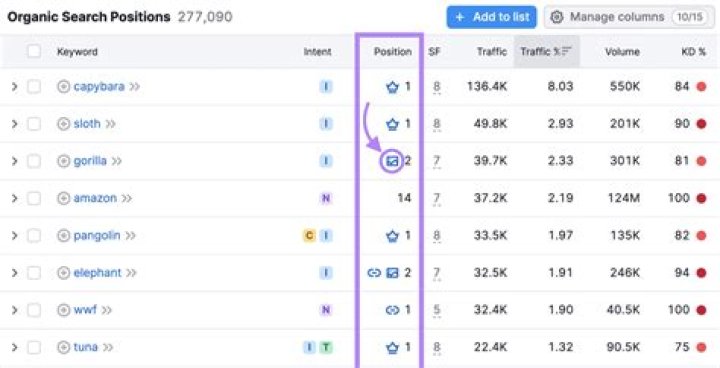Expand the pangolin row
The width and height of the screenshot is (720, 368).
[x=14, y=236]
